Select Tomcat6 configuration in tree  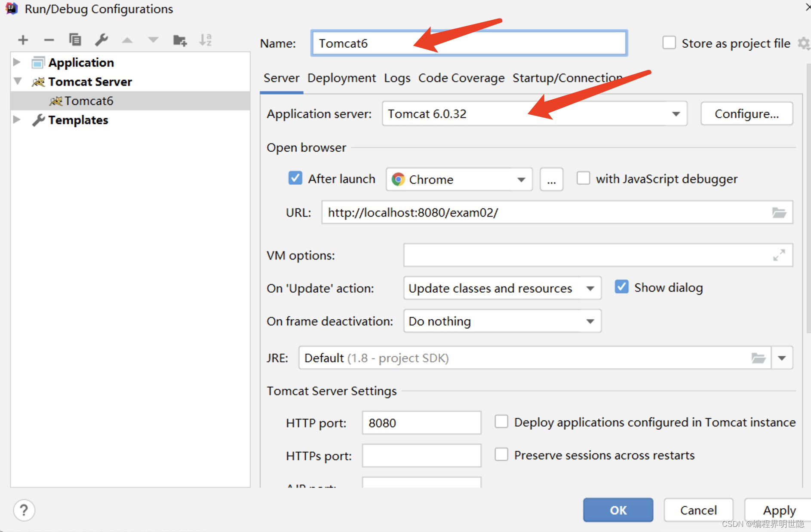(x=130, y=101)
